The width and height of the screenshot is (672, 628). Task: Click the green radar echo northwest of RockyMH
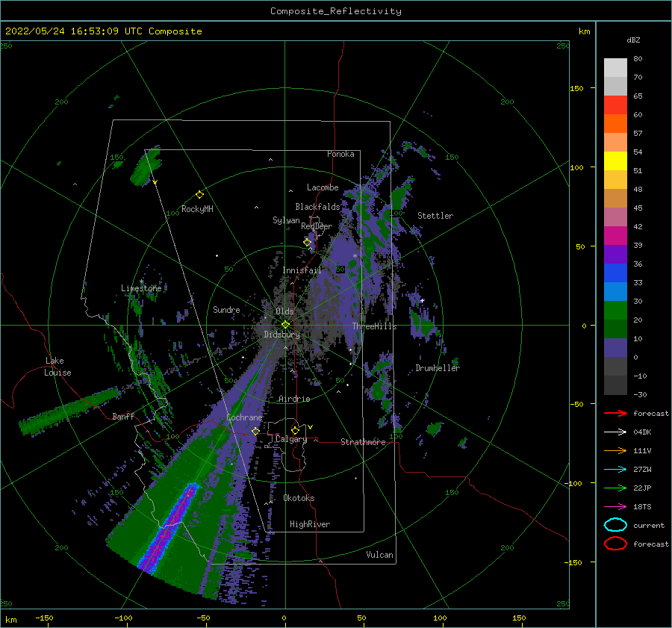[x=146, y=166]
